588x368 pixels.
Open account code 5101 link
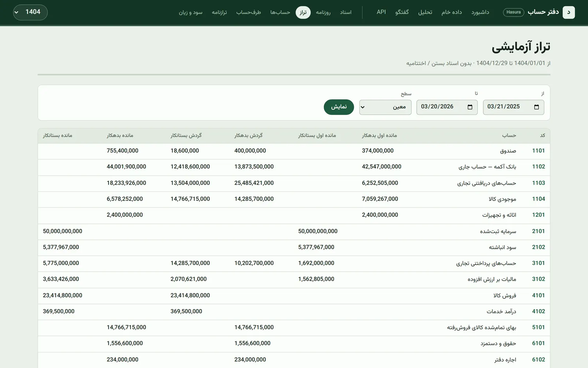click(x=538, y=327)
